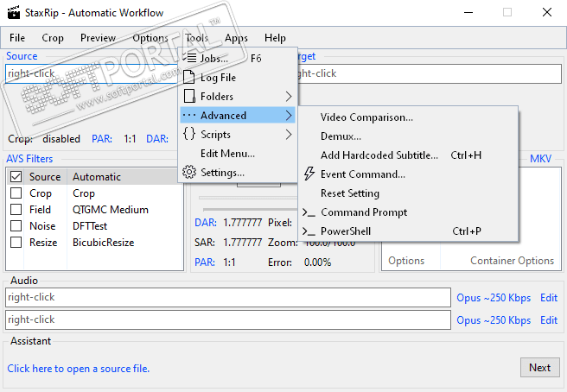Click the Command Prompt terminal icon
The image size is (567, 392).
tap(309, 212)
